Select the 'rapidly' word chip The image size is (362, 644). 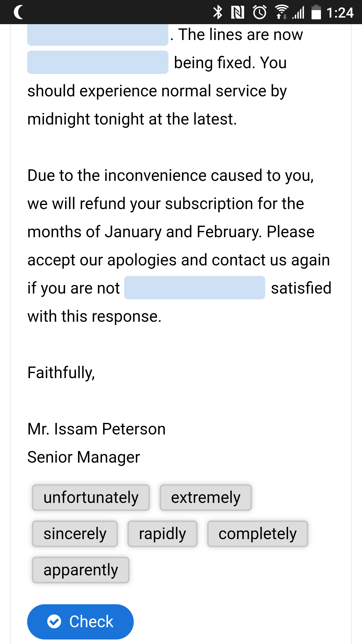pos(162,534)
